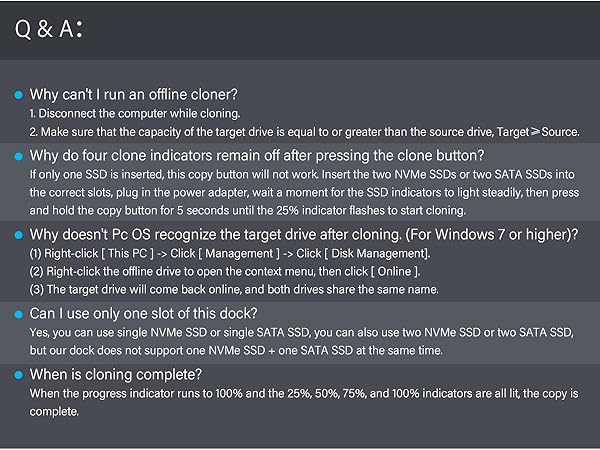Select the blue bullet beside offline cloner question

point(18,95)
